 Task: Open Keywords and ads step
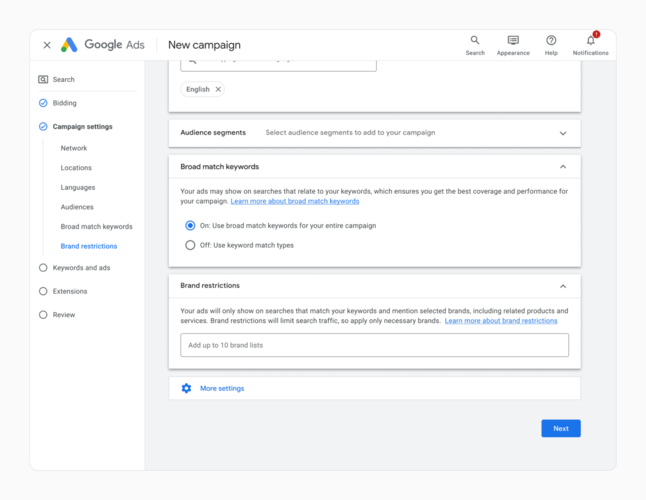81,268
